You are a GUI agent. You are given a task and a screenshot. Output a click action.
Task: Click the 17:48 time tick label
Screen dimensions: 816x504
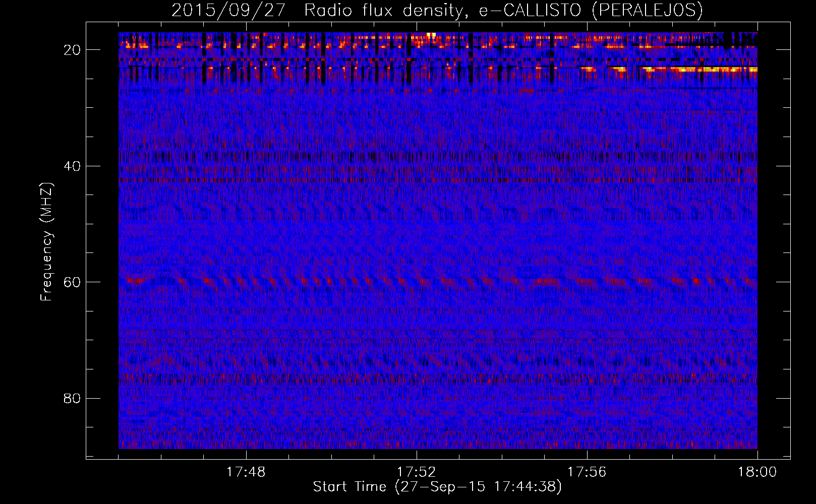246,472
